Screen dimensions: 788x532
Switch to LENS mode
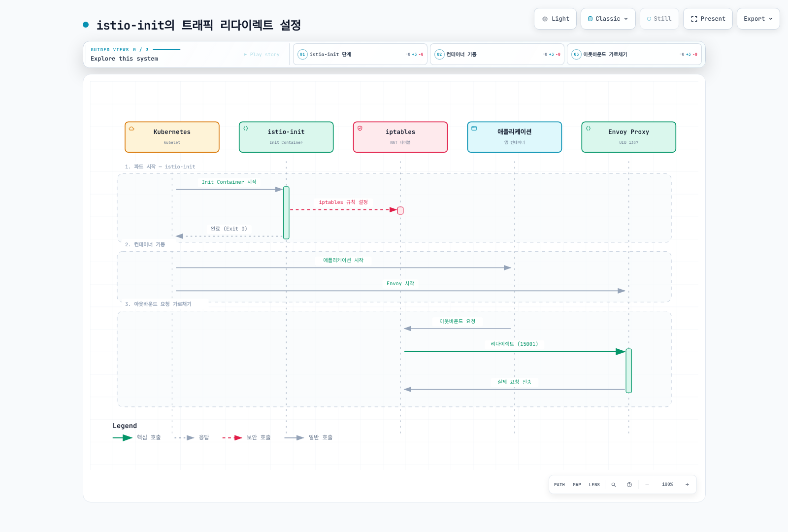[x=594, y=485]
